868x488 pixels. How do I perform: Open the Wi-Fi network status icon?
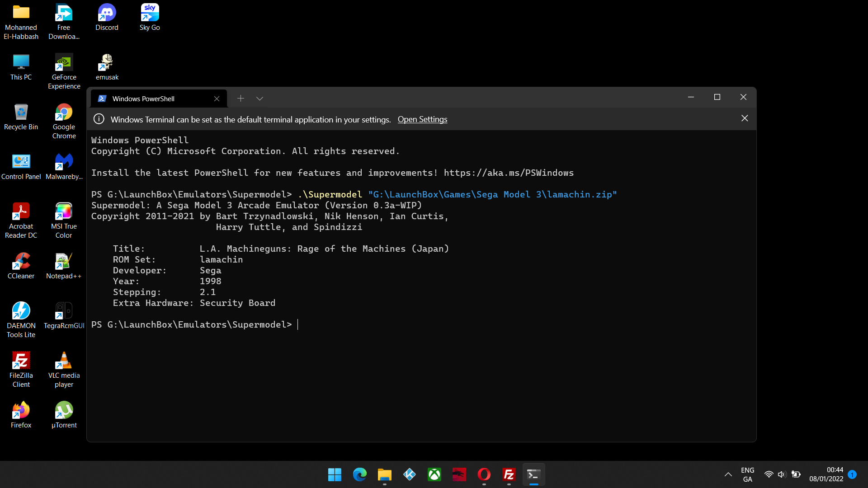[x=769, y=474]
